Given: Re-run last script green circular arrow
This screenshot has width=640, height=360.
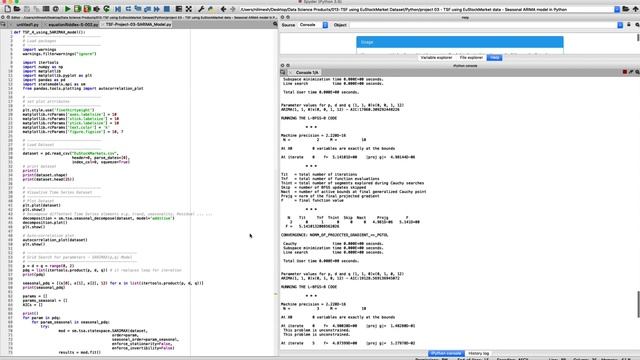Looking at the screenshot, I should tap(107, 9).
